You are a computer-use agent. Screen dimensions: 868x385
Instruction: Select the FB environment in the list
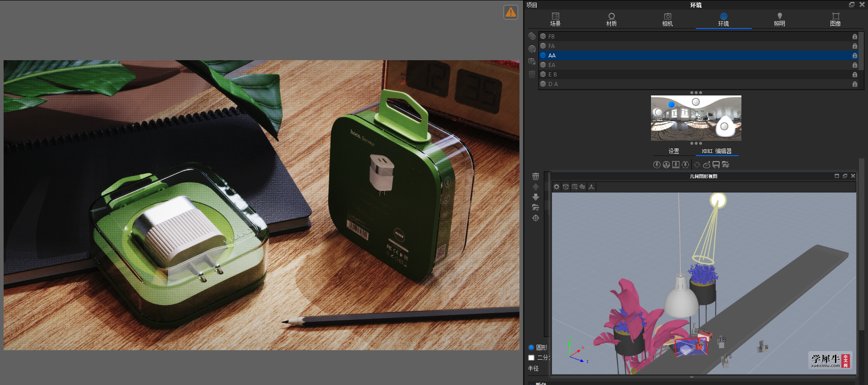(698, 36)
